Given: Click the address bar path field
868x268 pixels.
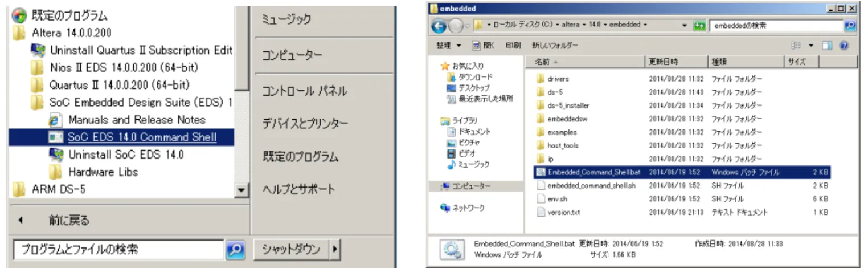Looking at the screenshot, I should click(578, 25).
